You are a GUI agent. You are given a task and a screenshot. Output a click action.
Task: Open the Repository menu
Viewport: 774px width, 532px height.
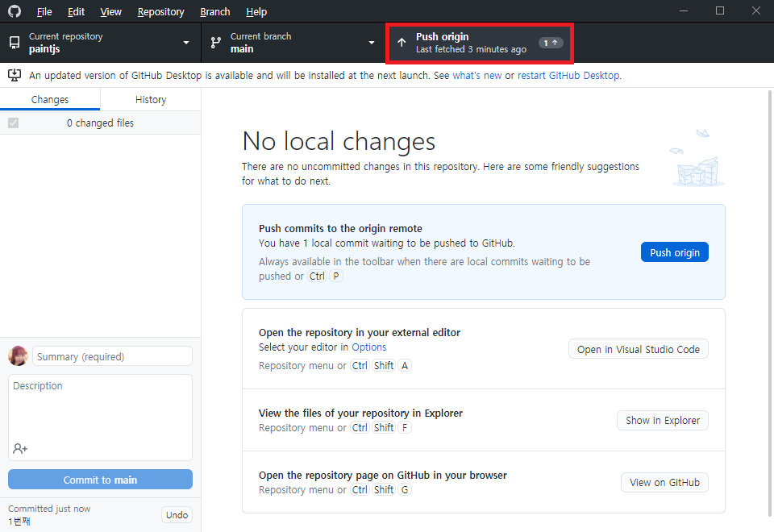161,11
